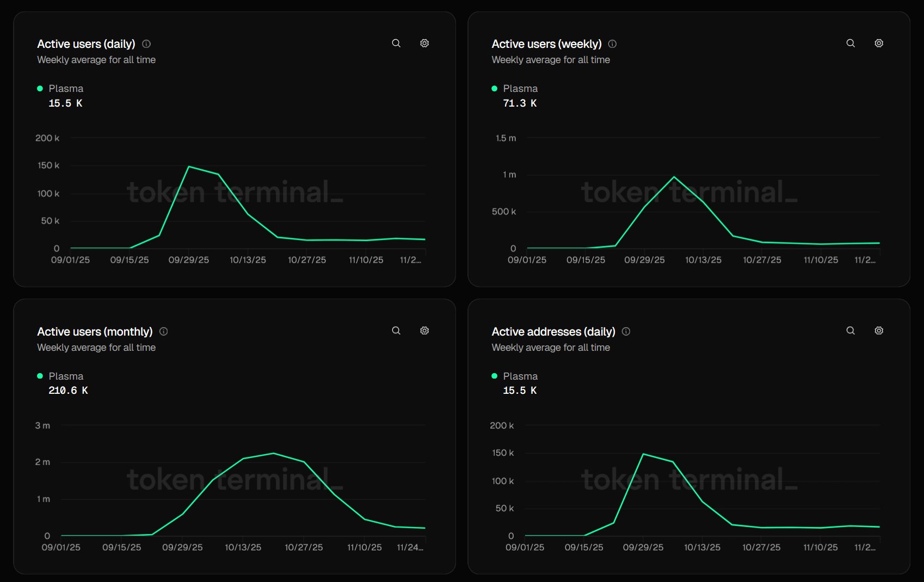Viewport: 924px width, 582px height.
Task: Click info icon beside Active users (monthly) title
Action: (163, 331)
